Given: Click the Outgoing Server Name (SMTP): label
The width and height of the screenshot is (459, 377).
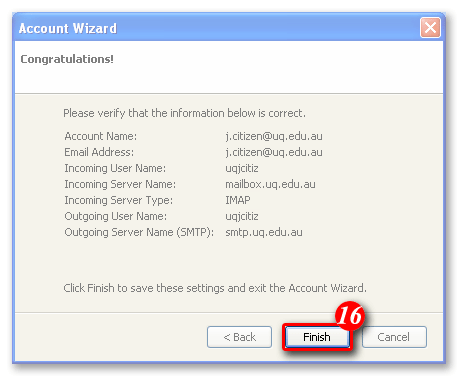Looking at the screenshot, I should (139, 232).
